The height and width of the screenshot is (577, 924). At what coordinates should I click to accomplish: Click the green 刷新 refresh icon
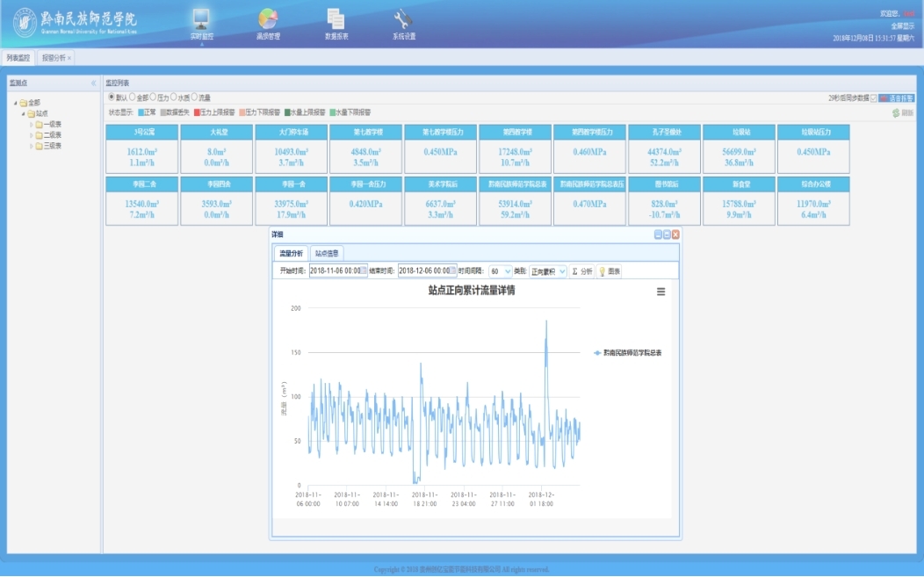pos(896,112)
